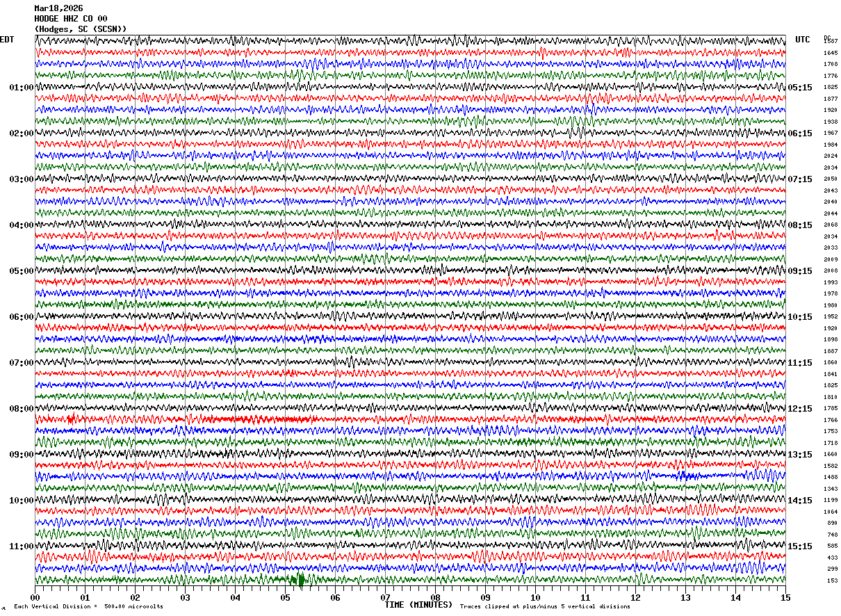Select the 11:00 EDT time label
The image size is (841, 616).
pyautogui.click(x=22, y=546)
